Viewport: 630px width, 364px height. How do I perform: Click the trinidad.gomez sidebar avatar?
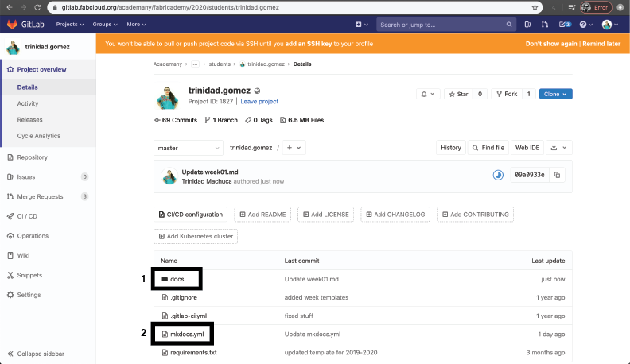coord(13,47)
